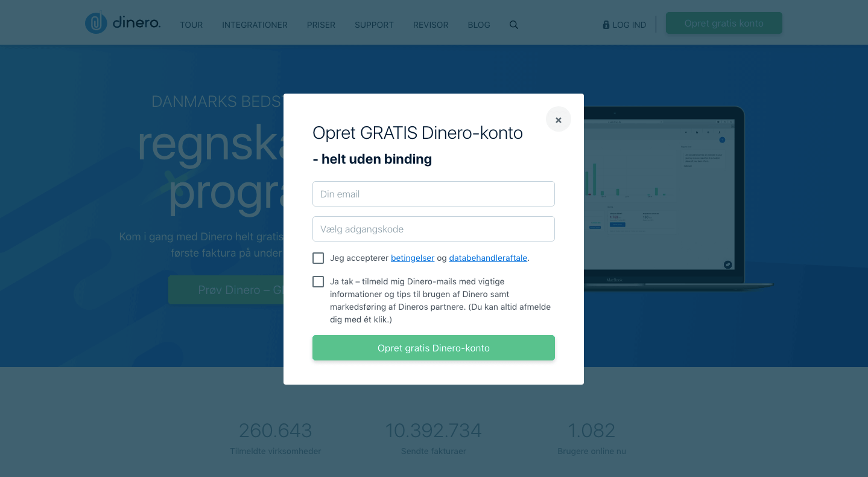Click the helt uden binding subtitle
This screenshot has width=868, height=477.
coord(372,159)
